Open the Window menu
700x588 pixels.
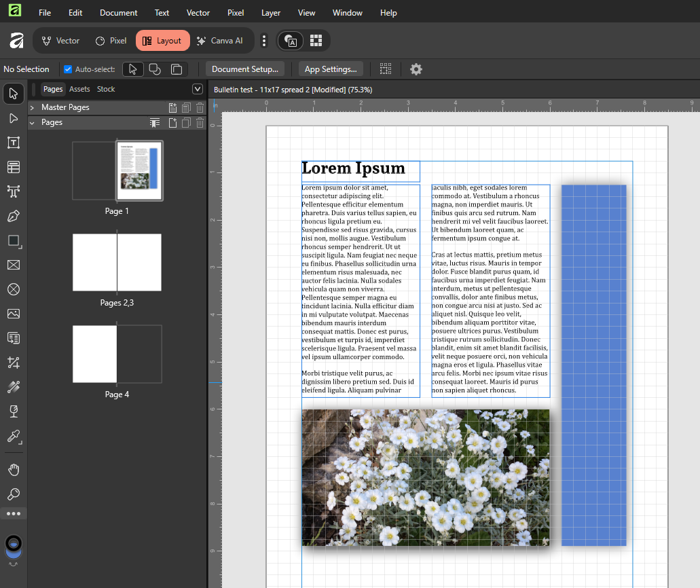[348, 13]
